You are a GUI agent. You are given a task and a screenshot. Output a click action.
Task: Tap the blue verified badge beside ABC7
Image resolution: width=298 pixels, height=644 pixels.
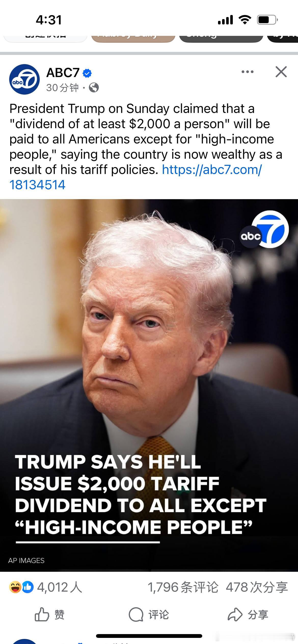pos(87,73)
